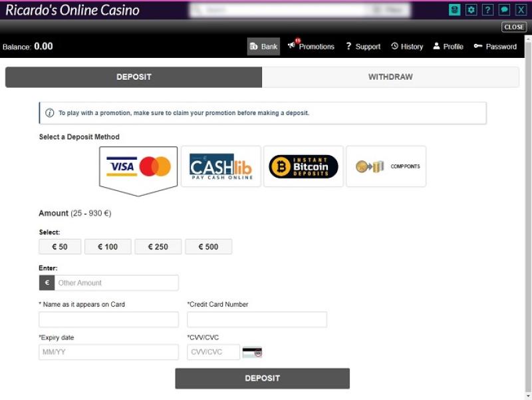This screenshot has width=532, height=400.
Task: Choose the € 250 amount
Action: (x=158, y=247)
